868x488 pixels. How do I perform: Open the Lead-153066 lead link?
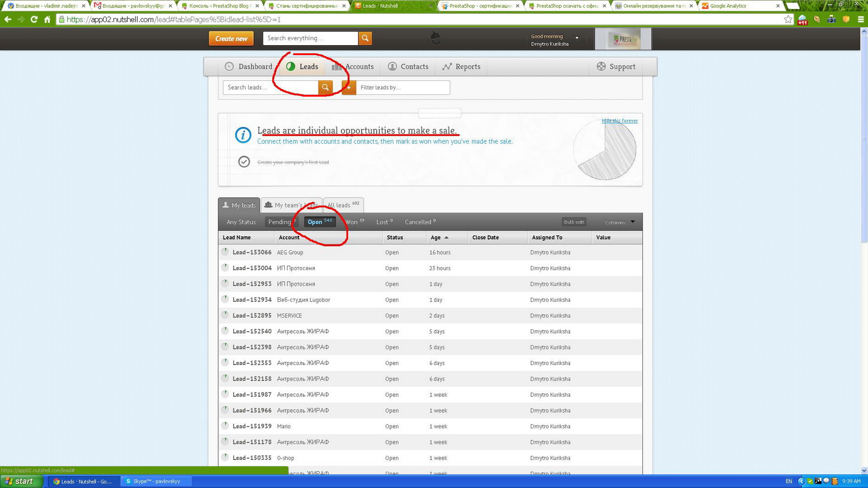click(252, 252)
